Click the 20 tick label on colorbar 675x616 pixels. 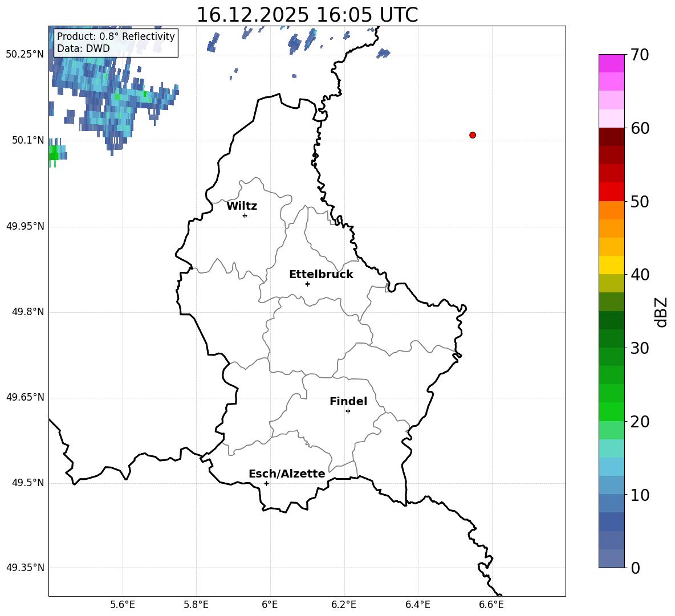(x=640, y=422)
